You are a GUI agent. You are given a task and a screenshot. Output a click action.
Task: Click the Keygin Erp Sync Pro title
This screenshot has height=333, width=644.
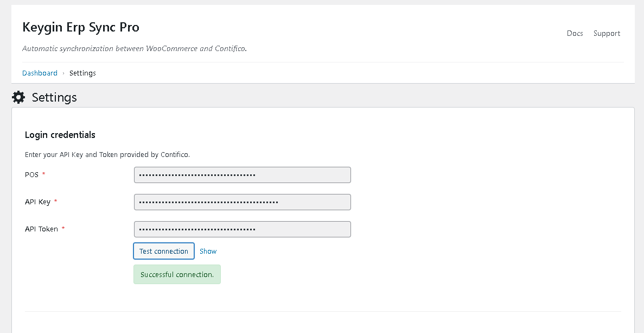click(81, 27)
